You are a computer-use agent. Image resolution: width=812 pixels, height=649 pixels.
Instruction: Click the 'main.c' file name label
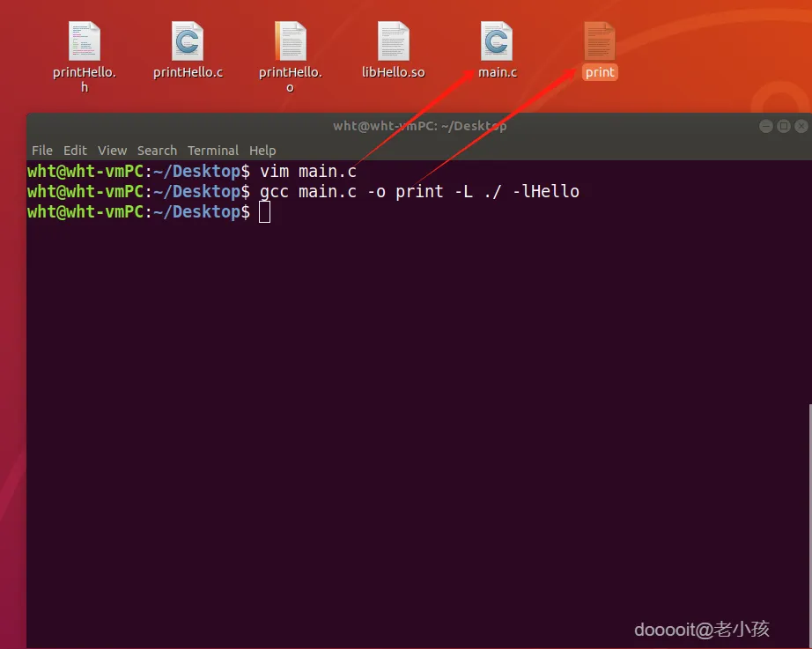point(498,72)
